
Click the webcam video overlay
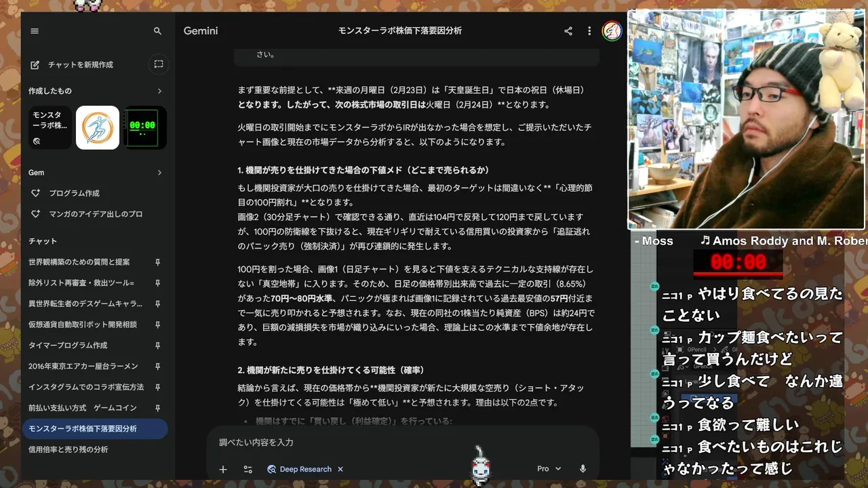[x=746, y=120]
